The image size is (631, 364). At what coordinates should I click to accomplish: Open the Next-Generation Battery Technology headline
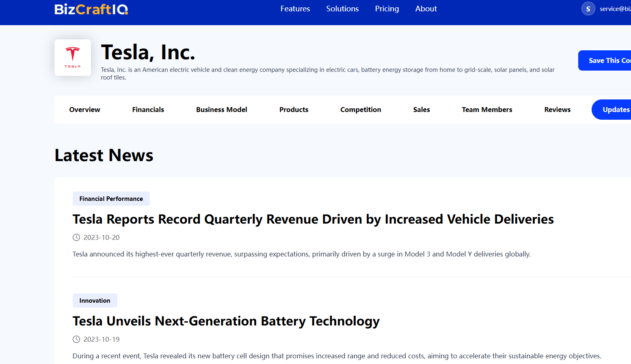[x=226, y=321]
